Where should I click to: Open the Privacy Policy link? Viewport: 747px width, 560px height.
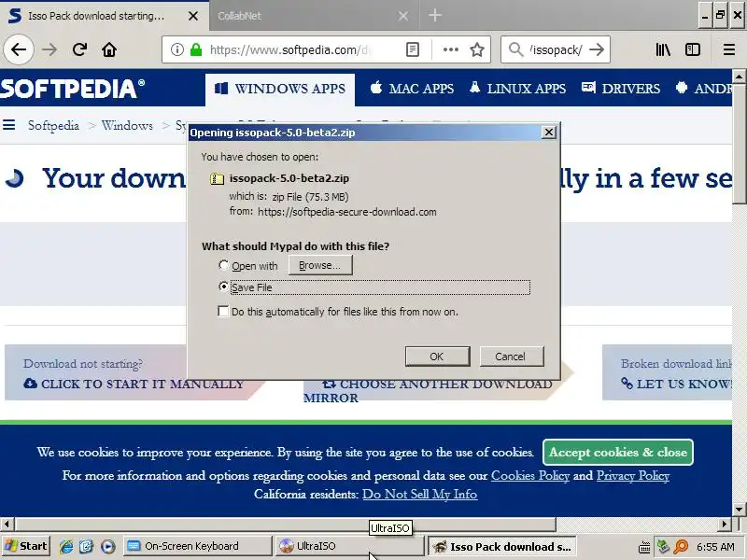pos(633,476)
